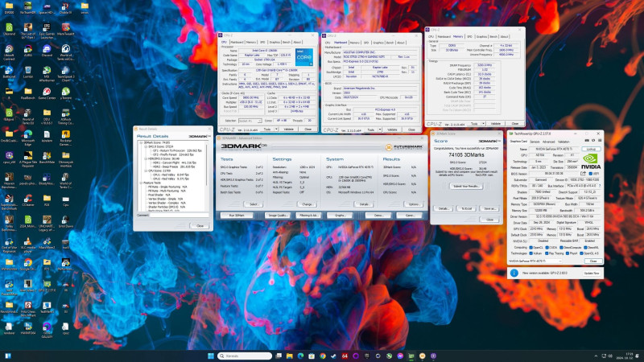The height and width of the screenshot is (362, 644).
Task: Open Tools dropdown arrow in CPU-Z Memory window
Action: [x=484, y=124]
